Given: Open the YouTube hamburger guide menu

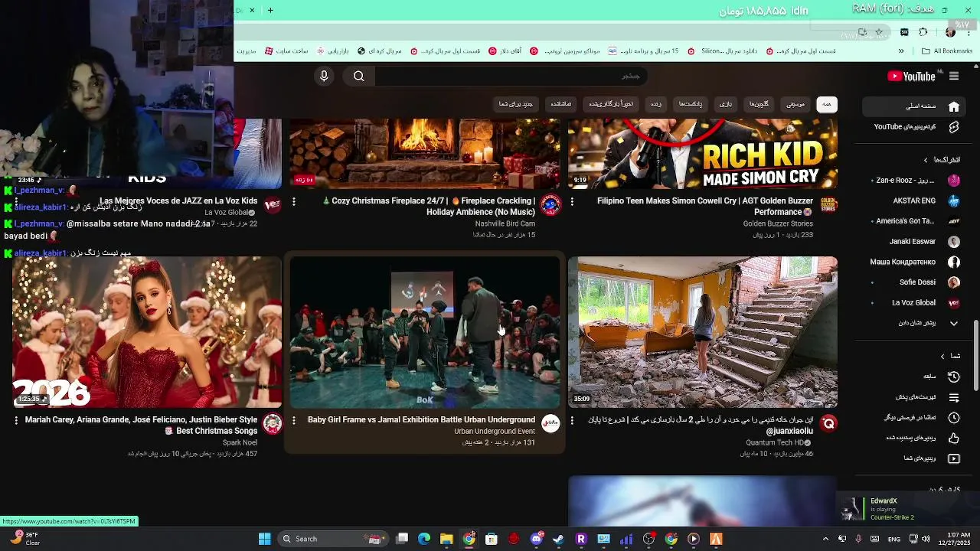Looking at the screenshot, I should click(x=954, y=76).
